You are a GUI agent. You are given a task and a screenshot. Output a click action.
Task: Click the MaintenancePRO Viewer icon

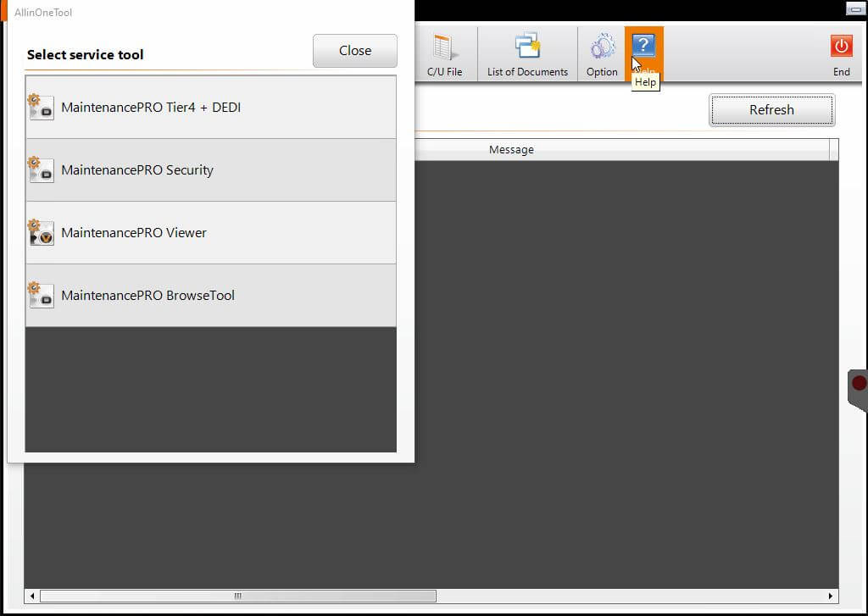41,232
